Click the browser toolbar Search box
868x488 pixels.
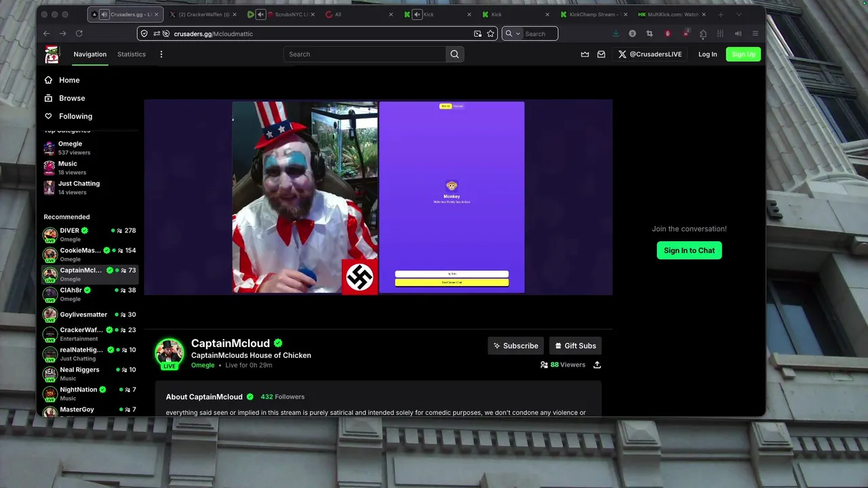click(x=530, y=33)
